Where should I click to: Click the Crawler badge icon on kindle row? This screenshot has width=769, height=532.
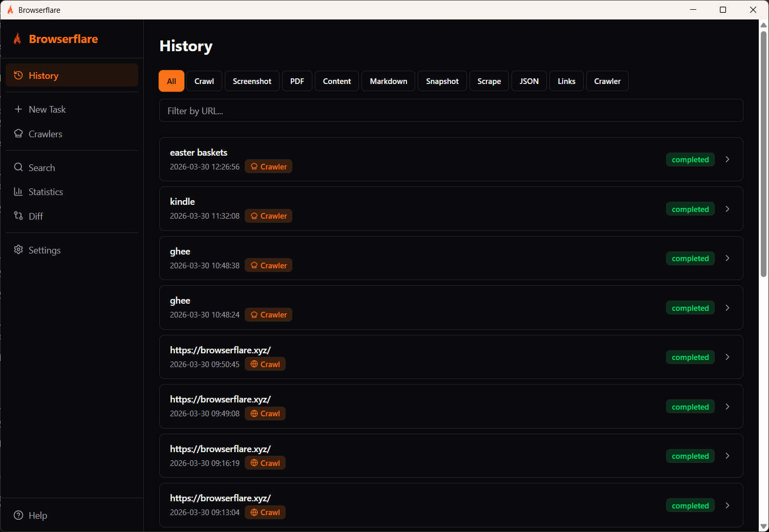254,216
